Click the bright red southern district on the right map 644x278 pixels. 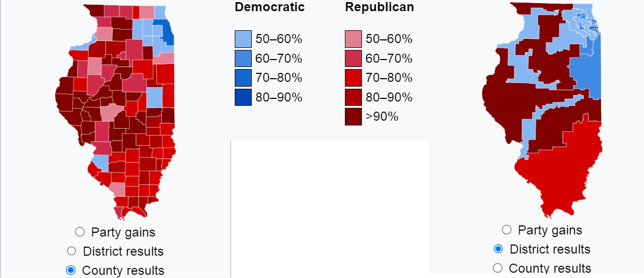click(564, 170)
